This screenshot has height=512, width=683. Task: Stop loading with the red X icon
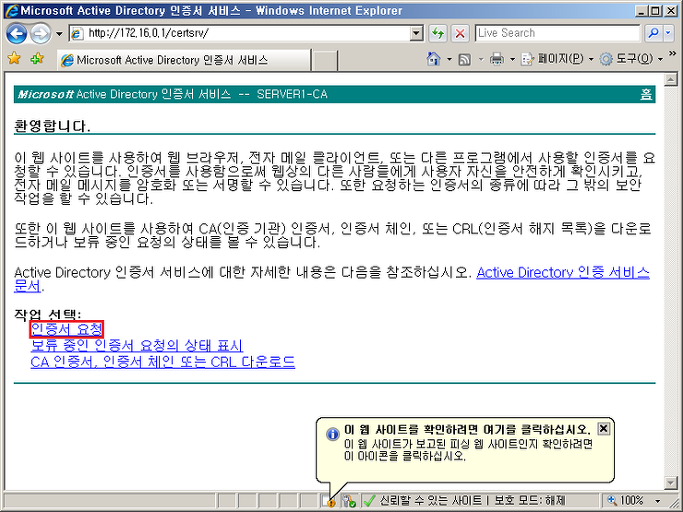pyautogui.click(x=460, y=33)
